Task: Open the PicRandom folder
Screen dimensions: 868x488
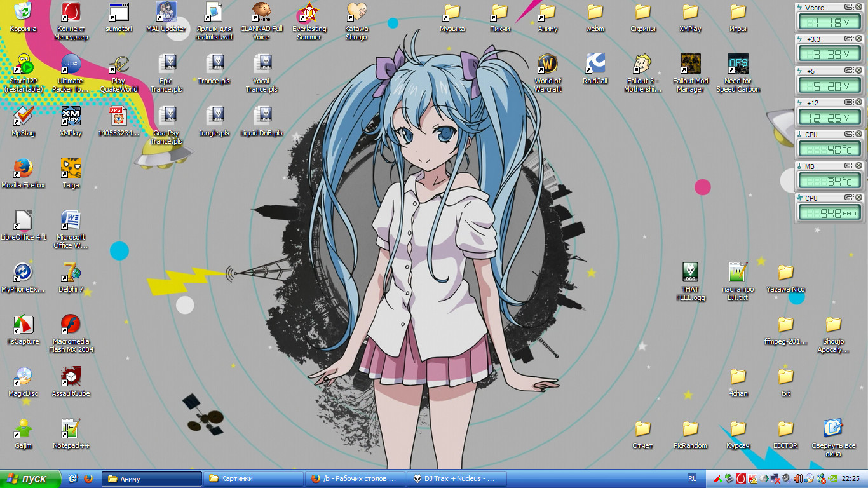Action: coord(691,434)
